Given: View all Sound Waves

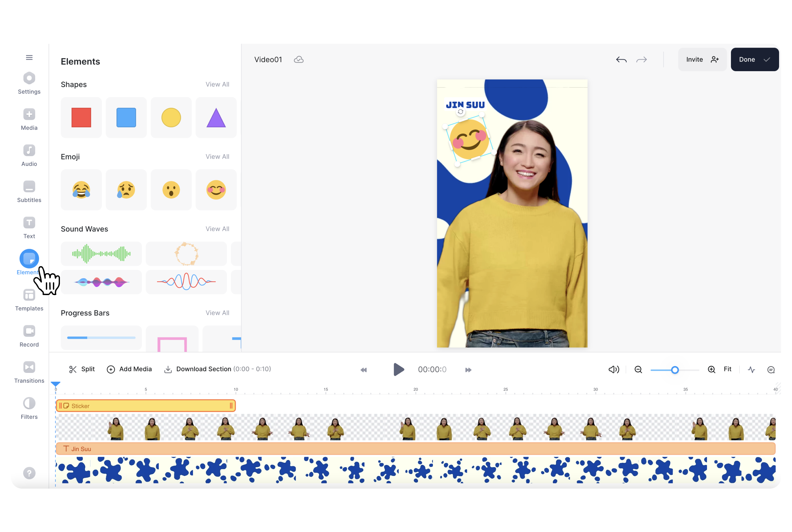Looking at the screenshot, I should coord(217,229).
